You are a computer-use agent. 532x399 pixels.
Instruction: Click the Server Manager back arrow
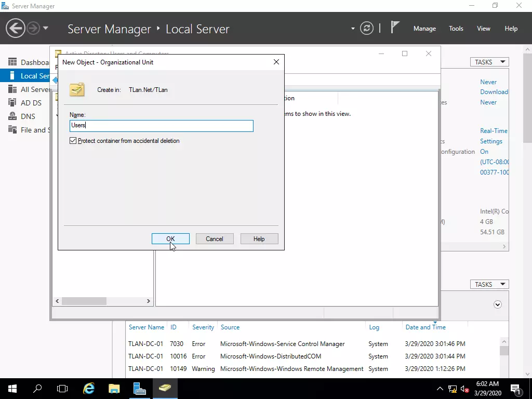[x=15, y=28]
